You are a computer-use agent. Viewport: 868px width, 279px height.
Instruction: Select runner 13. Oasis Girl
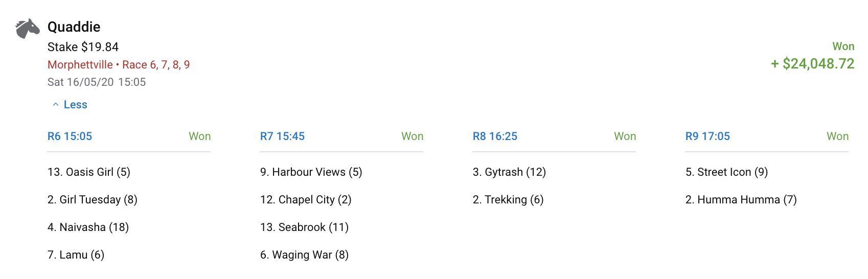click(x=89, y=172)
